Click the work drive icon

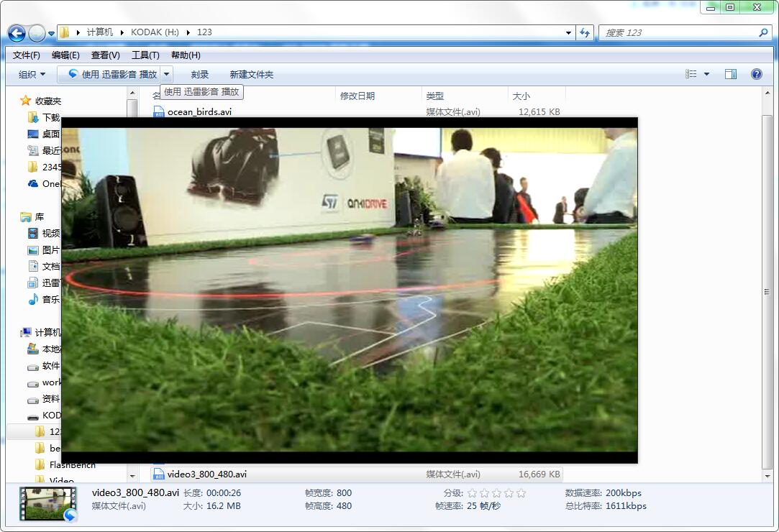click(33, 383)
